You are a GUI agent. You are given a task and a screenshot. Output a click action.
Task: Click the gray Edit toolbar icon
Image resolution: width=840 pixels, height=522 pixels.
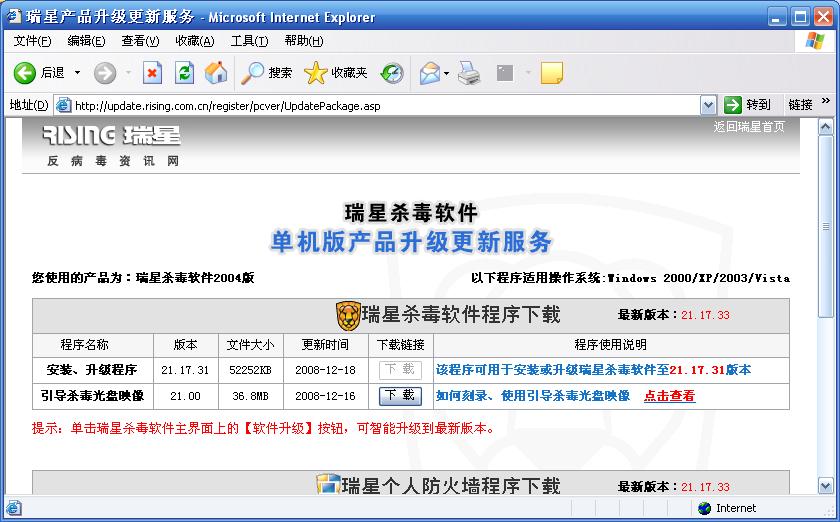coord(505,73)
